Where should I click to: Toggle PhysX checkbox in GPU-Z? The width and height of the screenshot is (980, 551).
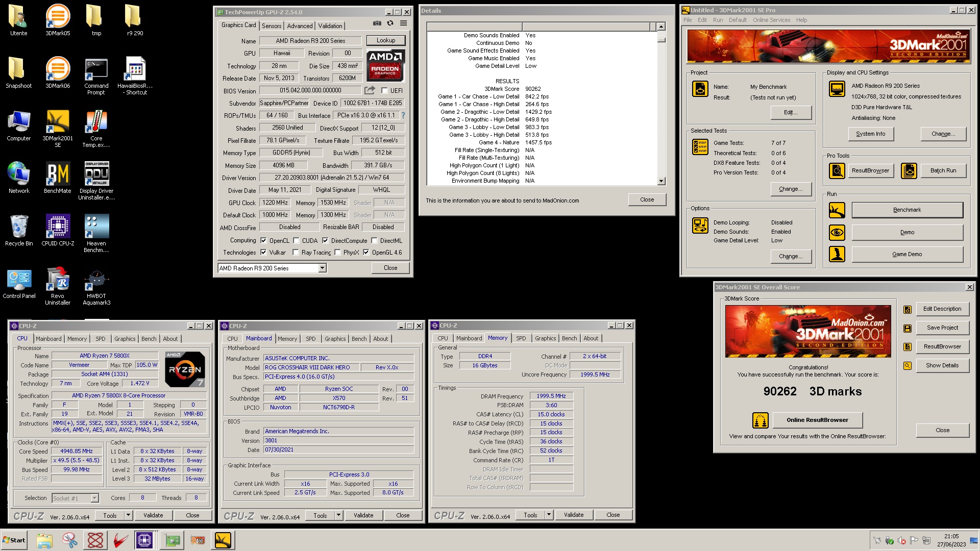point(337,253)
